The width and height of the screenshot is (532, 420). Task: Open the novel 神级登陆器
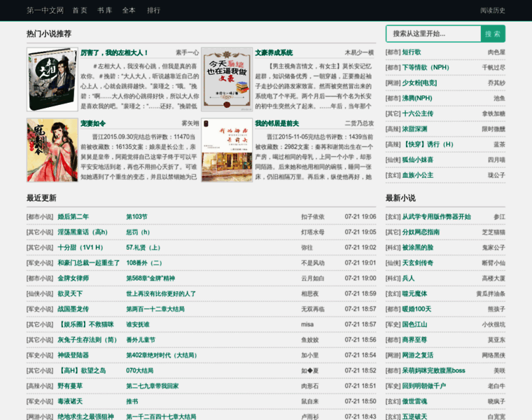point(73,355)
